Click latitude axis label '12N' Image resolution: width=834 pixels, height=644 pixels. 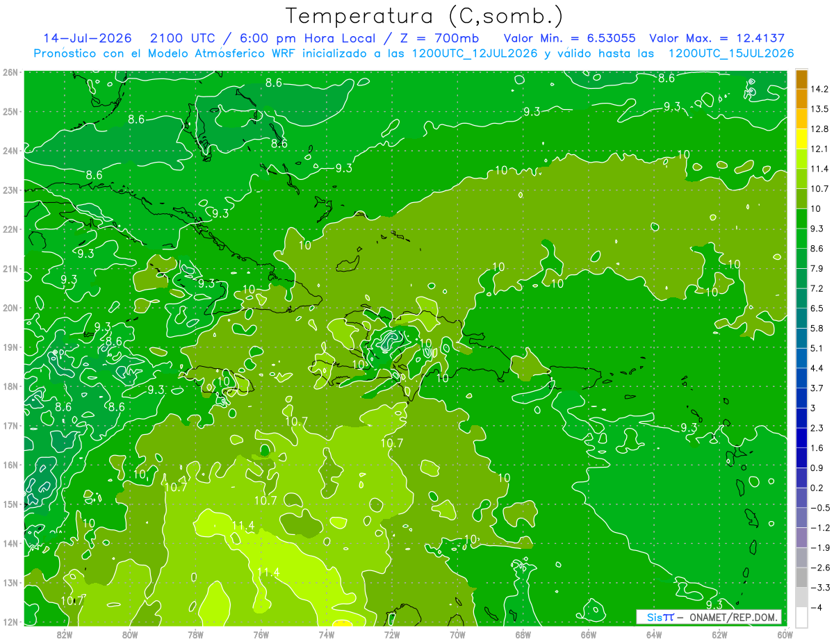10,622
